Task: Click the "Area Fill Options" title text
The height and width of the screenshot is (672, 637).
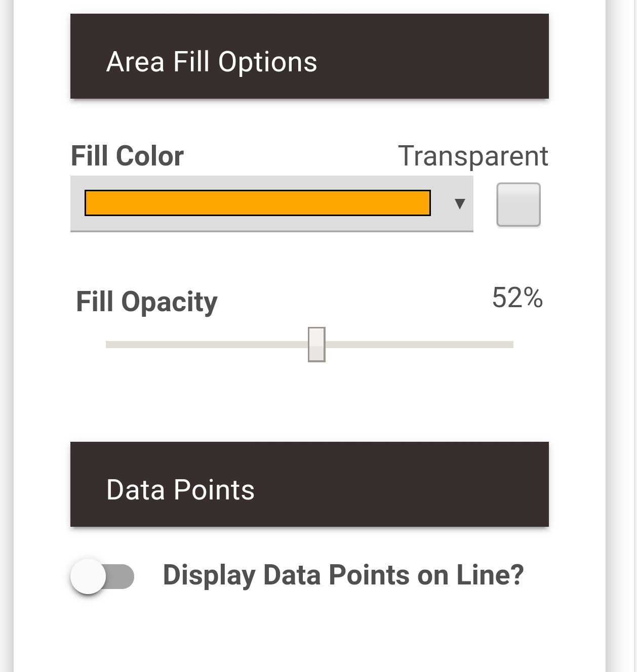Action: coord(212,62)
